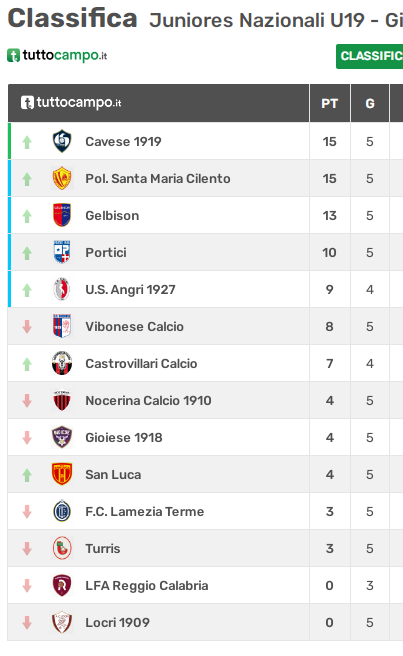Open the U.S. Angri 1927 team link
The width and height of the screenshot is (403, 656).
click(131, 290)
